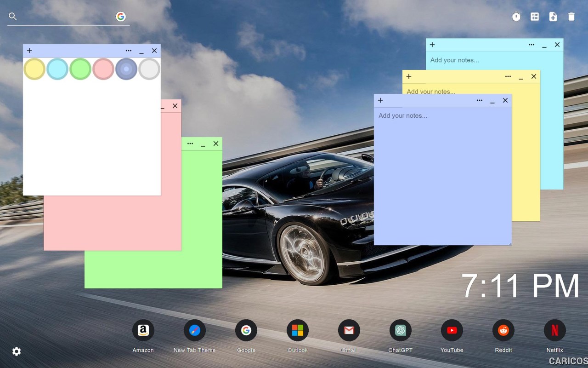The height and width of the screenshot is (368, 588).
Task: Open the white note's three-dot menu
Action: tap(129, 51)
